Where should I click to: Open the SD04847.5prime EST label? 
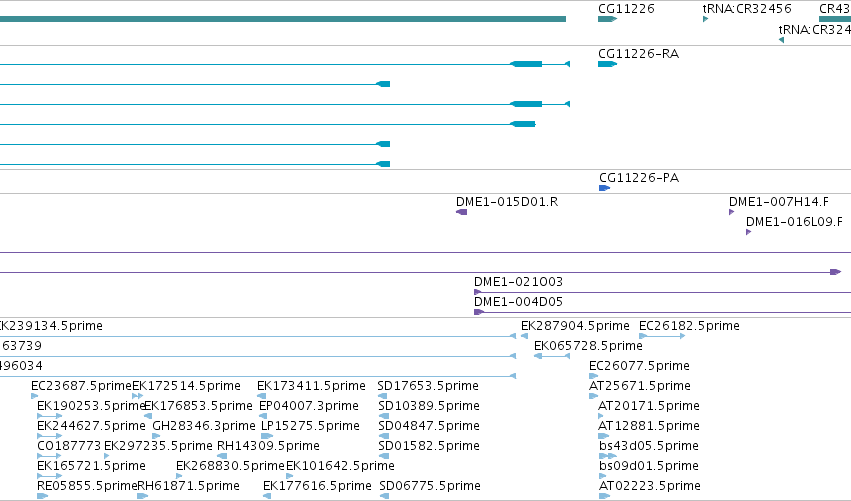click(429, 426)
